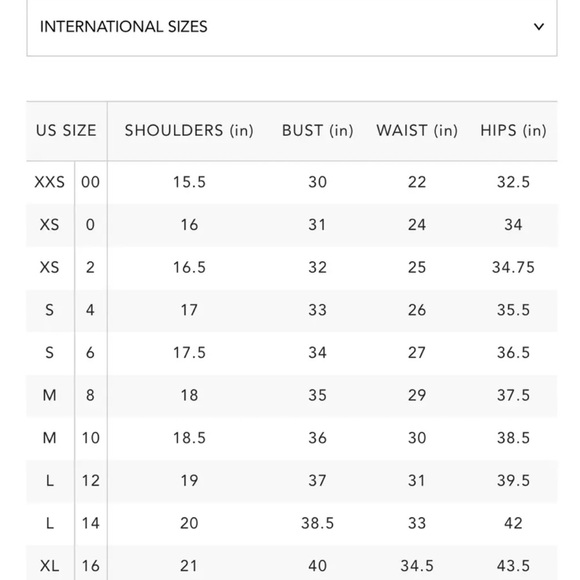
Task: Click the shoulders value 18.5
Action: (x=189, y=438)
